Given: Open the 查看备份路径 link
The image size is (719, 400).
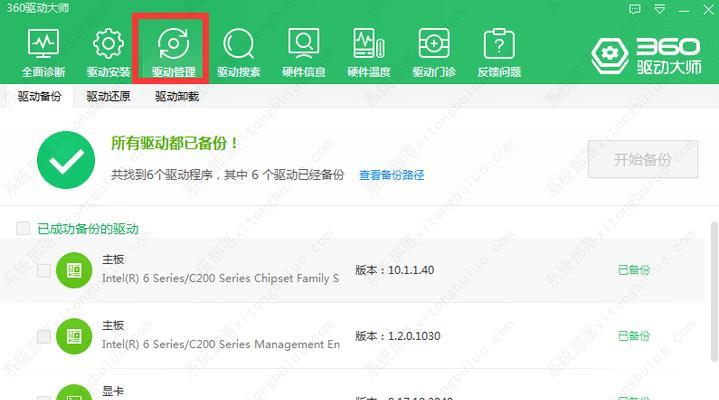Looking at the screenshot, I should click(392, 175).
